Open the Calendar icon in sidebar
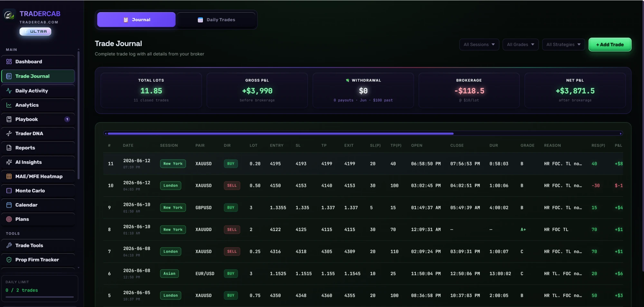 tap(9, 205)
